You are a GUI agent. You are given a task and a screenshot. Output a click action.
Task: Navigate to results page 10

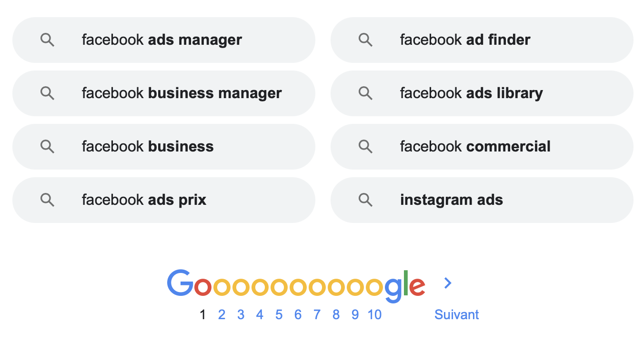click(374, 314)
